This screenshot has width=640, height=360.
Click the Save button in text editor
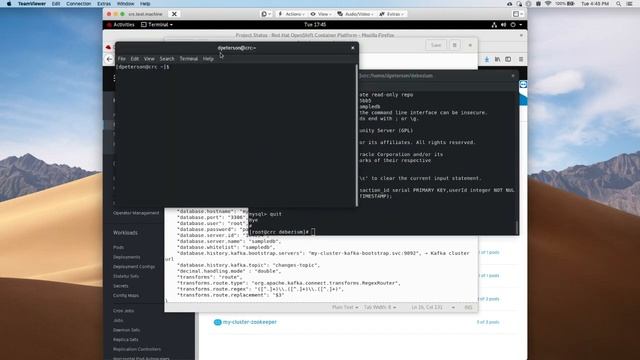tap(436, 45)
